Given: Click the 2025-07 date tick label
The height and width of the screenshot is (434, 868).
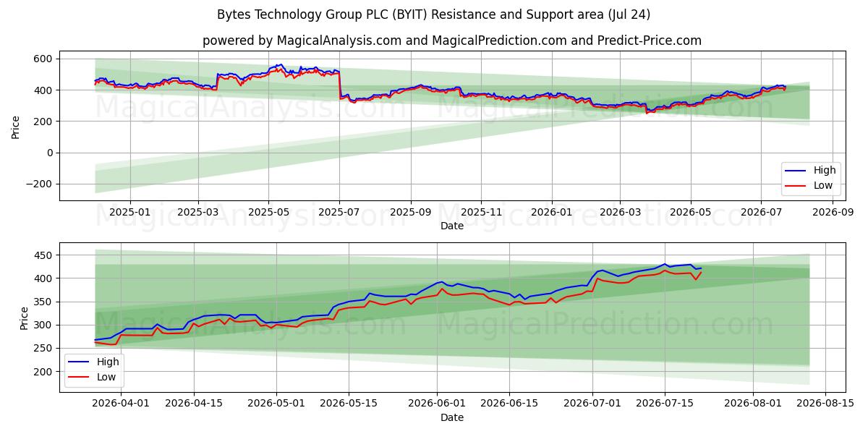Looking at the screenshot, I should pyautogui.click(x=339, y=212).
